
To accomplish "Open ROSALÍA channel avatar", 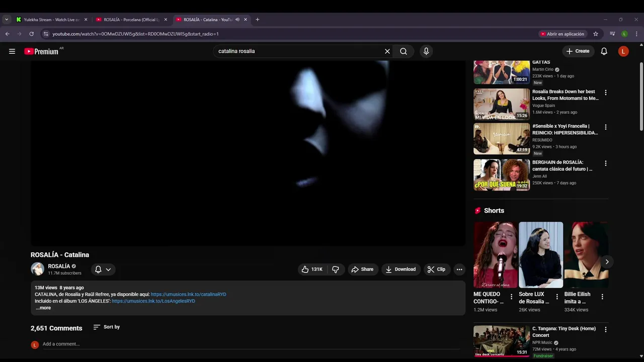I will point(38,269).
